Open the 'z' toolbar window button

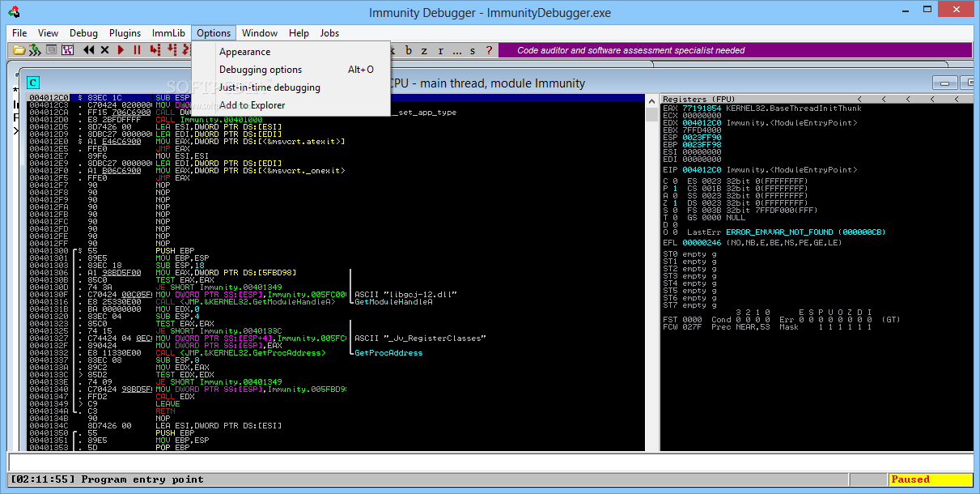(x=425, y=50)
